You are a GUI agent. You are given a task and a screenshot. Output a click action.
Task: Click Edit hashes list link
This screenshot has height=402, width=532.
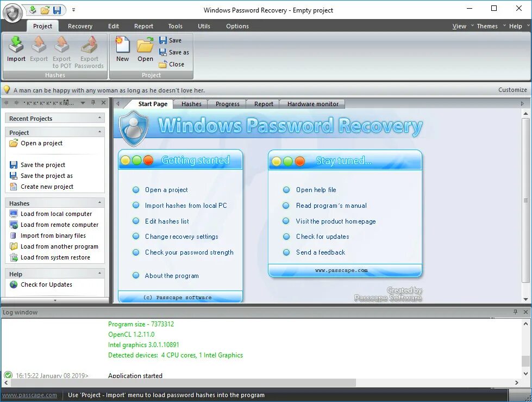click(167, 221)
